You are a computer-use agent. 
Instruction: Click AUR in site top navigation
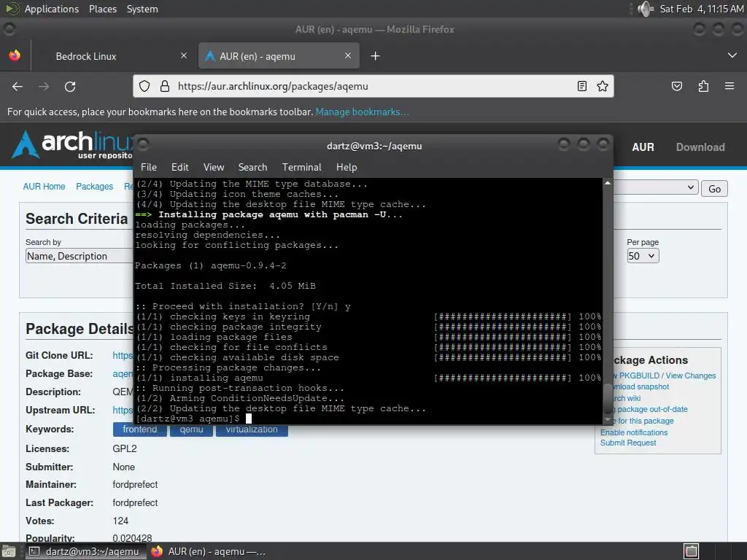(643, 147)
